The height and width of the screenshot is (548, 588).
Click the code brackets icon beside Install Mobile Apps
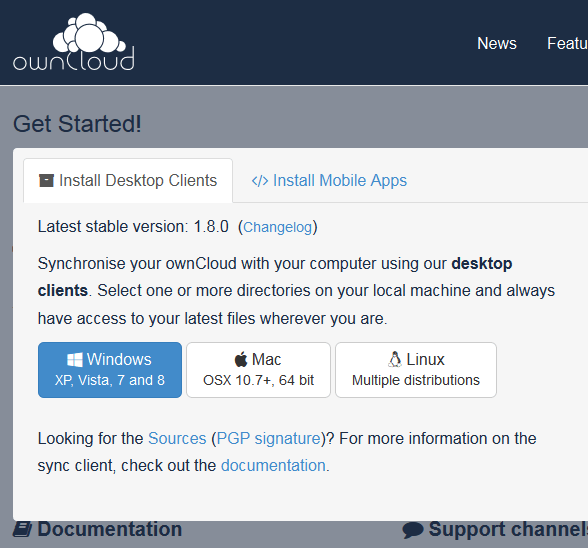[x=260, y=181]
